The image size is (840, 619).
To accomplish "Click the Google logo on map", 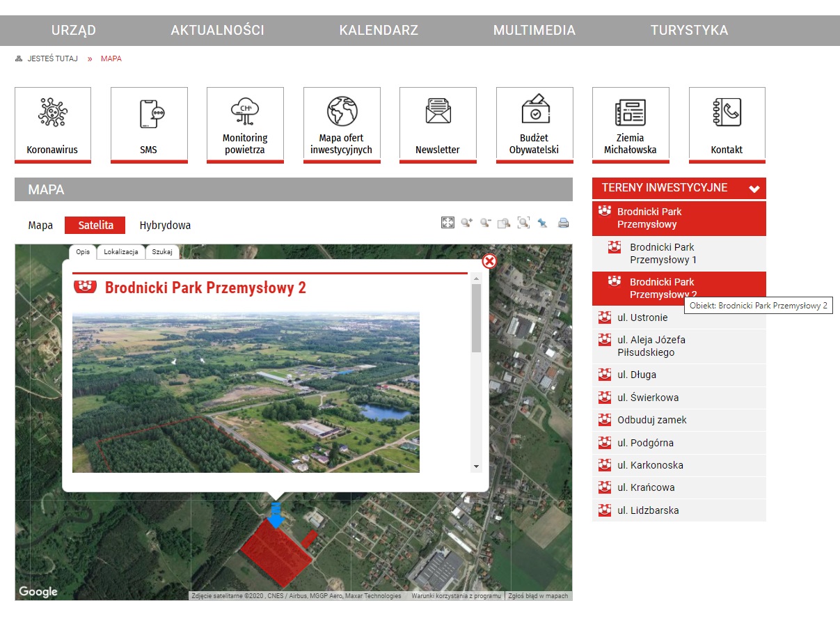I will tap(38, 592).
